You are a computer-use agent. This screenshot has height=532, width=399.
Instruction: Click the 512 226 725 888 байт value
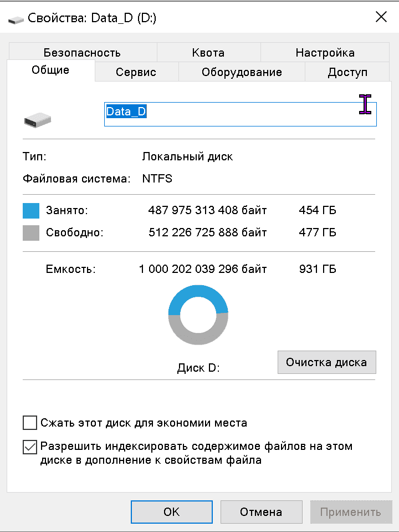[207, 232]
